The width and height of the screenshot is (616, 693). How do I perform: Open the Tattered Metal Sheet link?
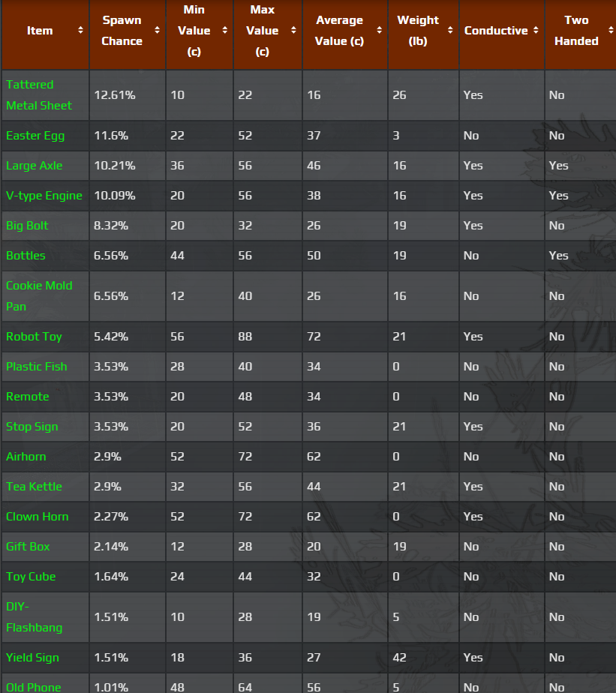pyautogui.click(x=39, y=95)
